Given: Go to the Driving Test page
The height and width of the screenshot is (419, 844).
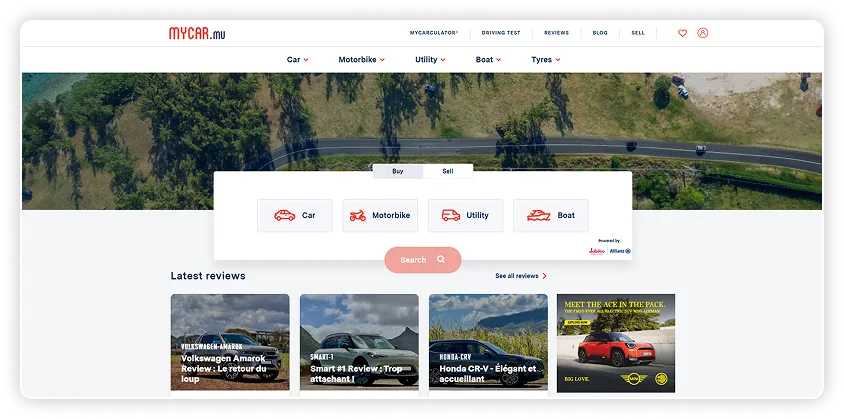Looking at the screenshot, I should pyautogui.click(x=501, y=33).
